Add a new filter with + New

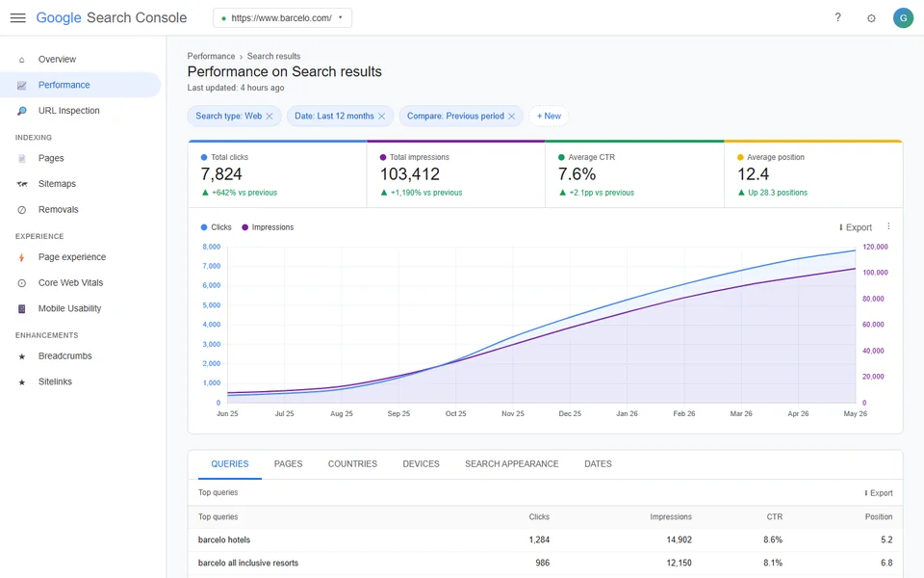coord(549,117)
